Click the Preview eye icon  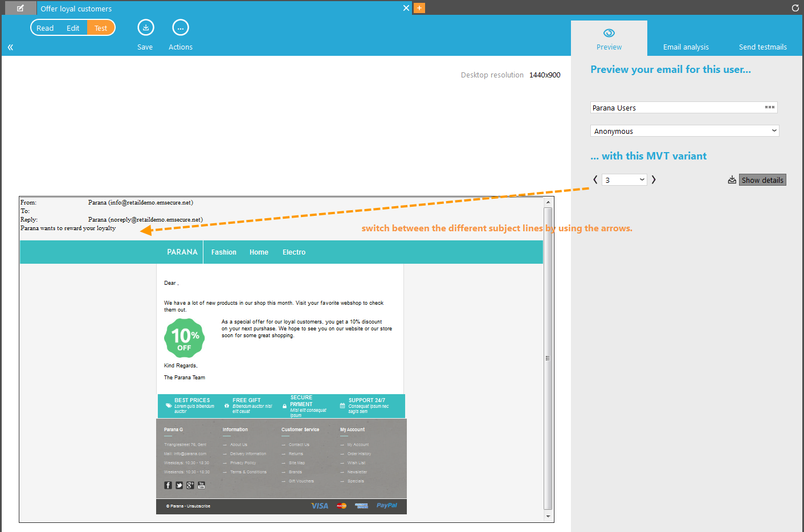click(x=609, y=33)
